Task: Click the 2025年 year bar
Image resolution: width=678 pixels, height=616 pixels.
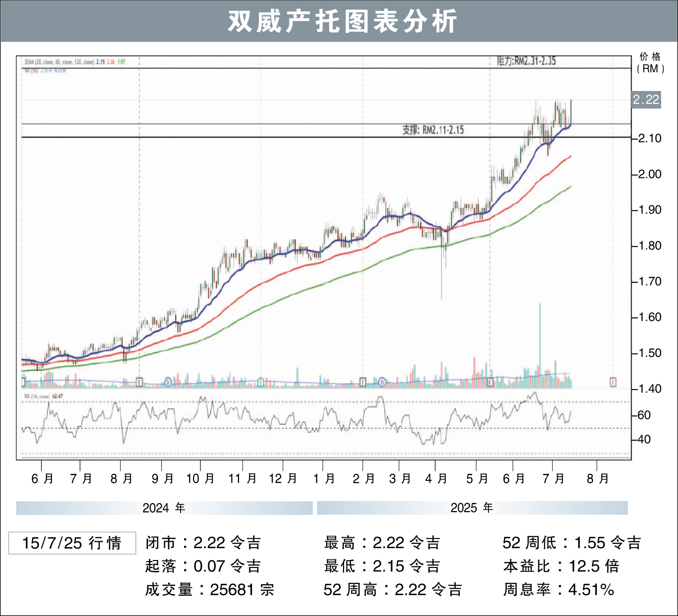Action: coord(472,508)
